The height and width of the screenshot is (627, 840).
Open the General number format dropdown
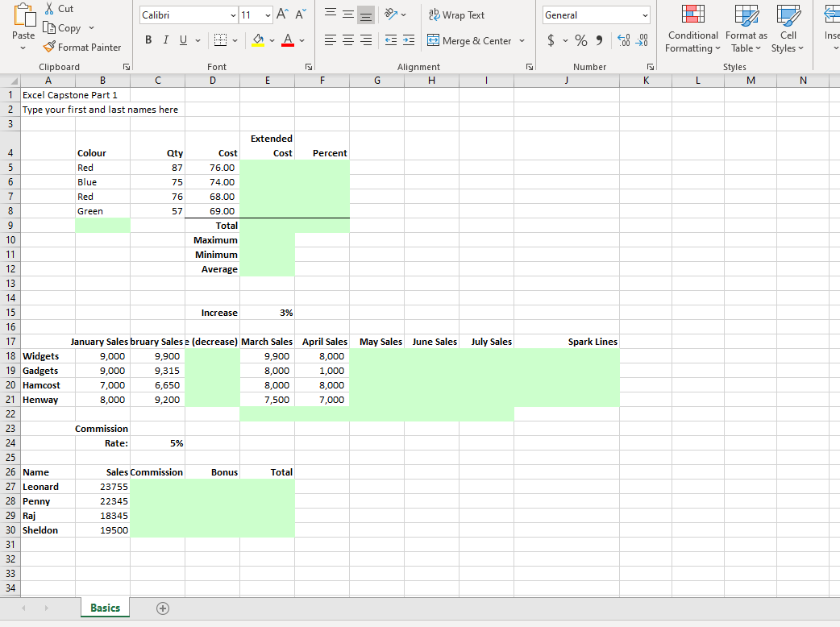(645, 15)
